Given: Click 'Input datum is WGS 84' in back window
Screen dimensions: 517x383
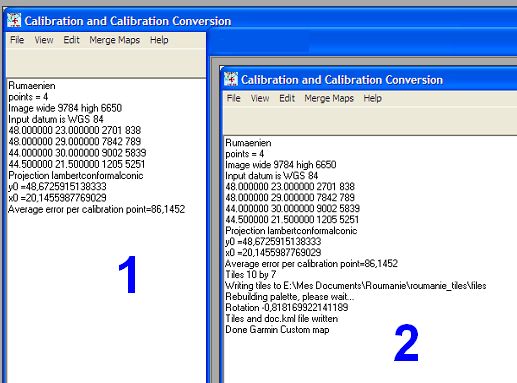Looking at the screenshot, I should [x=56, y=119].
